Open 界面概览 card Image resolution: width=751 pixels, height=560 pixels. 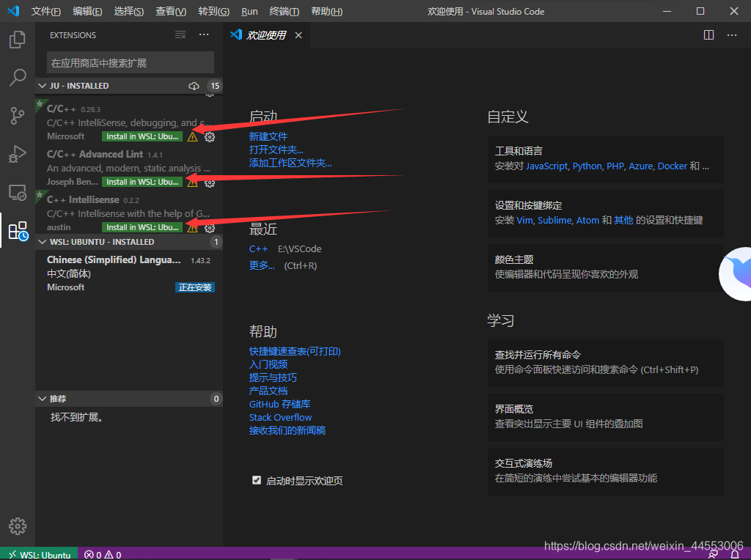click(x=605, y=417)
